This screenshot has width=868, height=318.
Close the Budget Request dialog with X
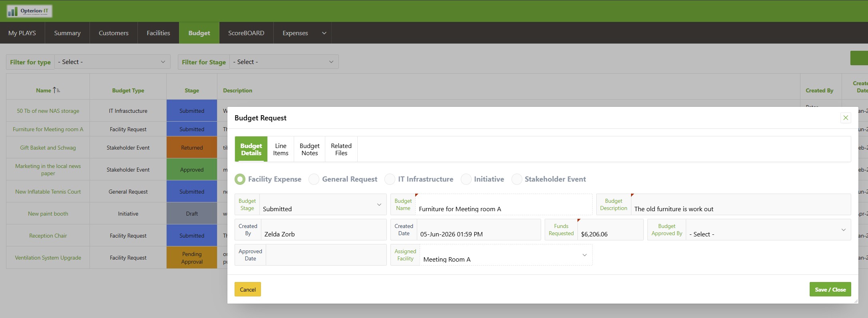[x=846, y=118]
